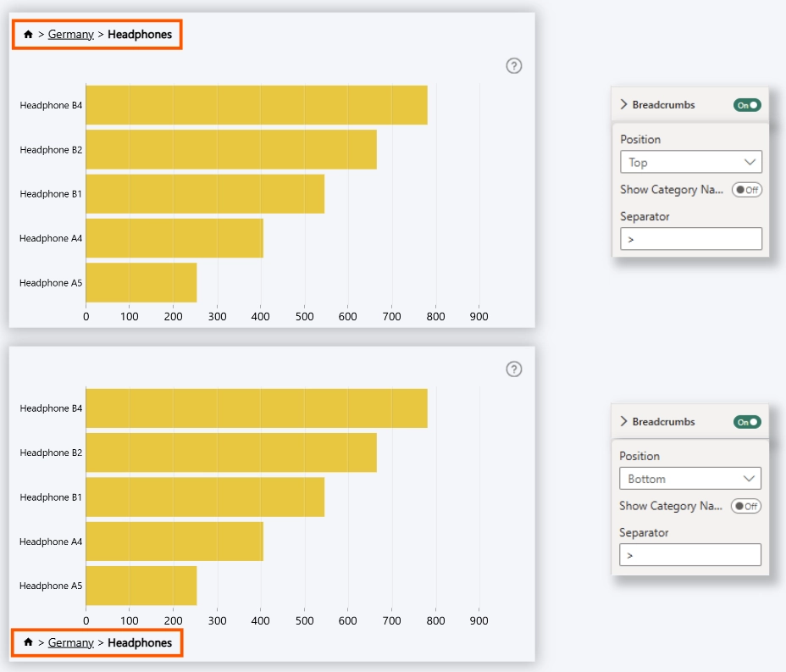This screenshot has width=786, height=672.
Task: Click the Separator field in the Bottom-position panel
Action: coord(689,555)
